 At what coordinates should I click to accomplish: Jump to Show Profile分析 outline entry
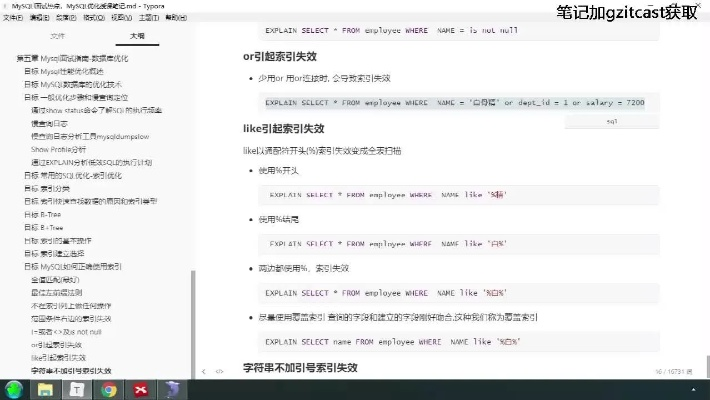pos(58,149)
